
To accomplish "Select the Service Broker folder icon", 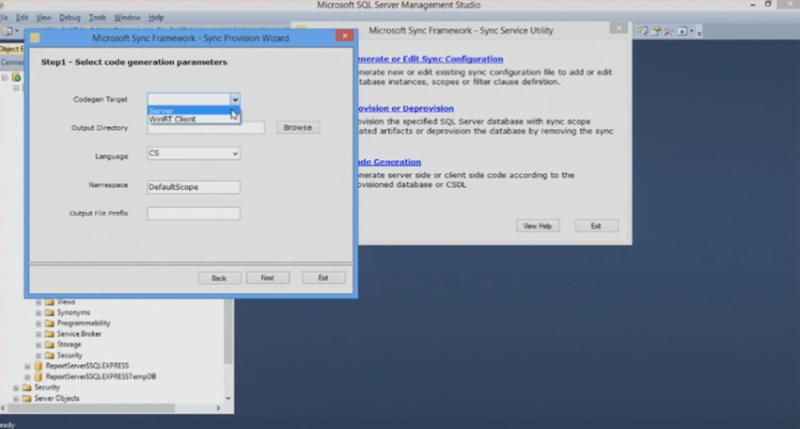I will 49,334.
